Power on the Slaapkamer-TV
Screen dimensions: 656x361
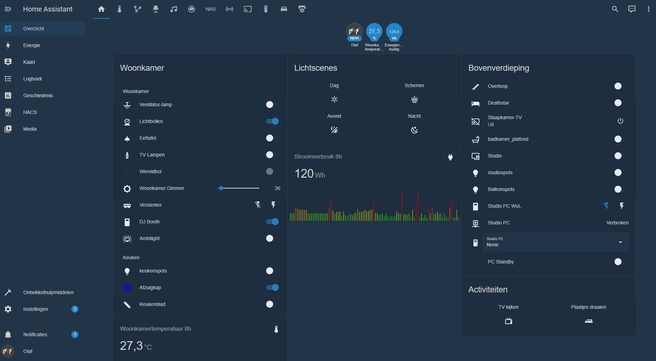pyautogui.click(x=620, y=121)
